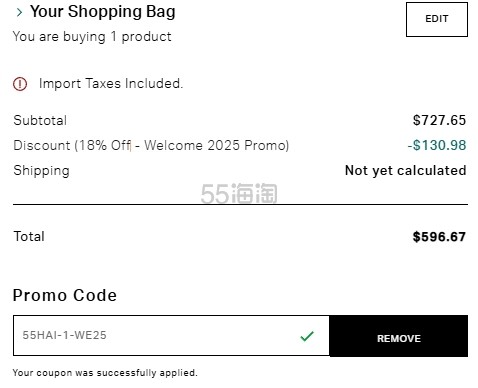Click the promo code input field
The image size is (478, 388).
pos(171,335)
